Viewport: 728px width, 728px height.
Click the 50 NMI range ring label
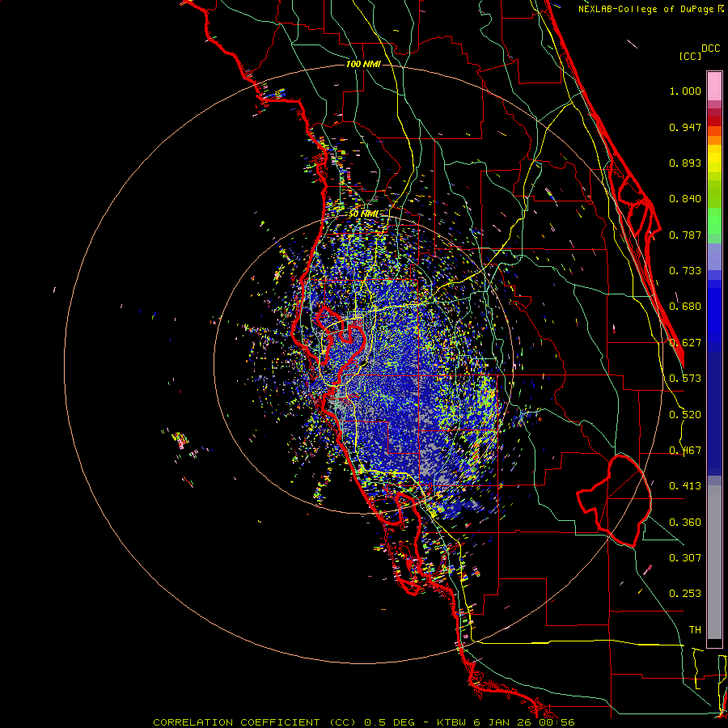(363, 214)
